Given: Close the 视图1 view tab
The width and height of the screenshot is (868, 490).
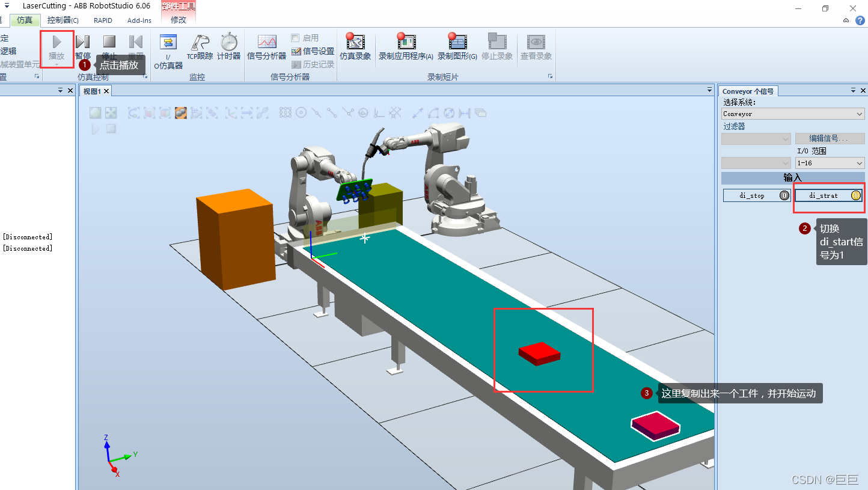Looking at the screenshot, I should (107, 91).
